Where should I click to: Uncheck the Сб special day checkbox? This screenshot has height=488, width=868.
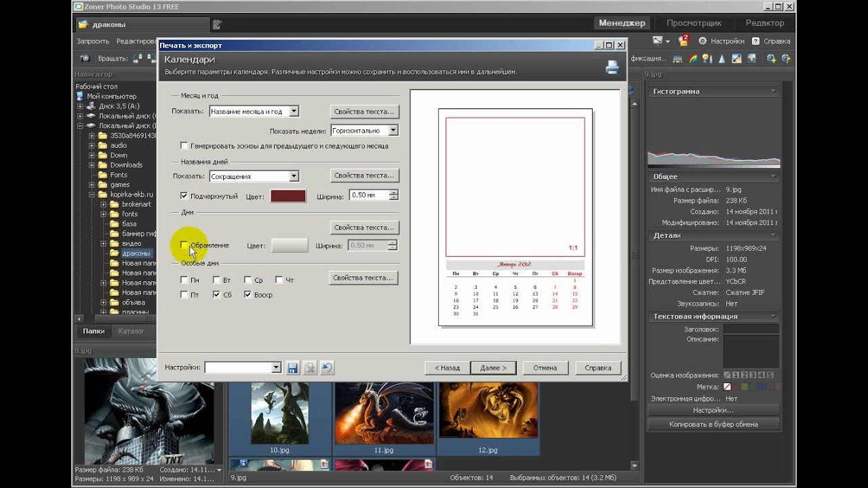tap(216, 295)
